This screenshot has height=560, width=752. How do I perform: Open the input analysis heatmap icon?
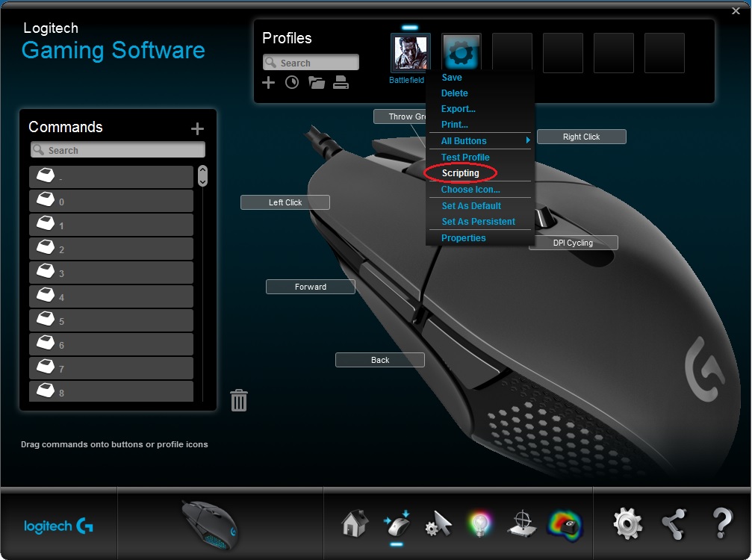pos(565,524)
